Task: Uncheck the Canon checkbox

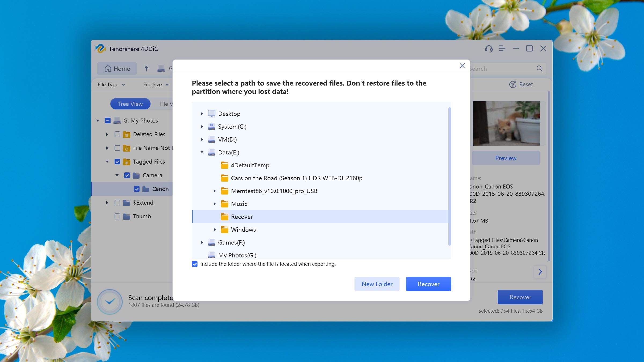Action: [x=137, y=189]
